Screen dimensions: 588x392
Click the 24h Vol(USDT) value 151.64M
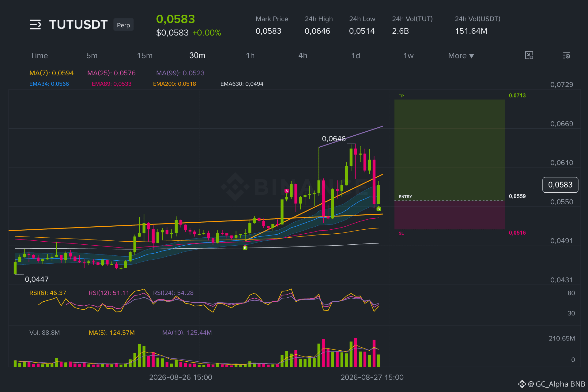point(471,31)
